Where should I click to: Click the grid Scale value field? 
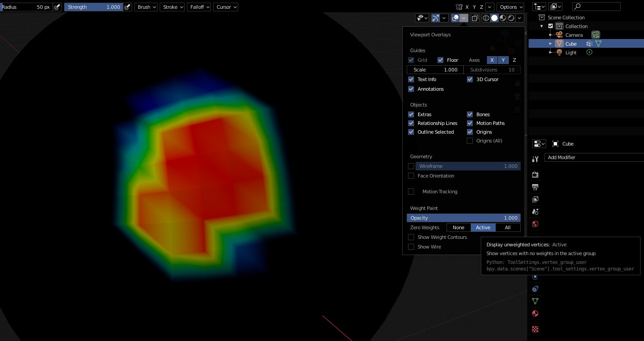point(435,70)
